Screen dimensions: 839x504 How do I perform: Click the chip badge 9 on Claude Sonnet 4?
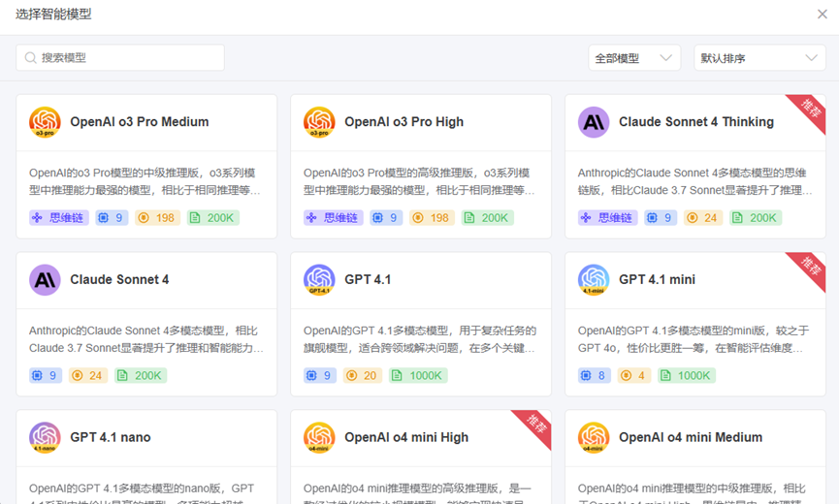46,375
